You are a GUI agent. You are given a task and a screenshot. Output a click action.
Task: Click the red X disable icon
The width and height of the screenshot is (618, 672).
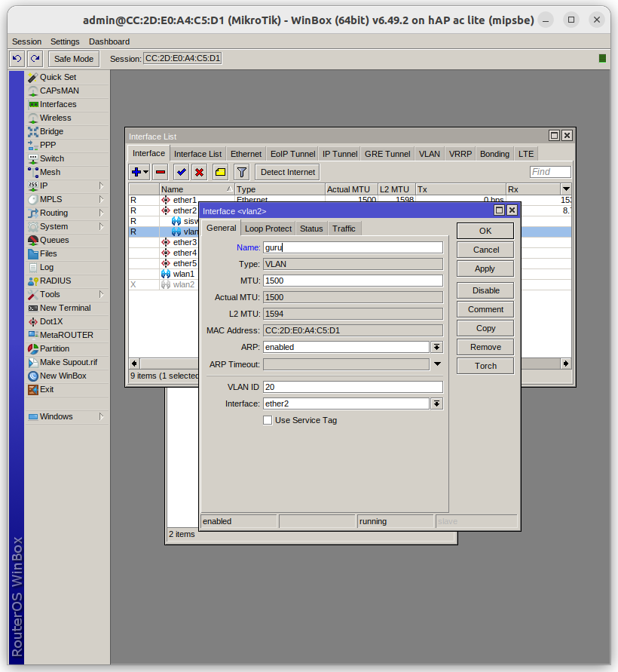tap(199, 172)
